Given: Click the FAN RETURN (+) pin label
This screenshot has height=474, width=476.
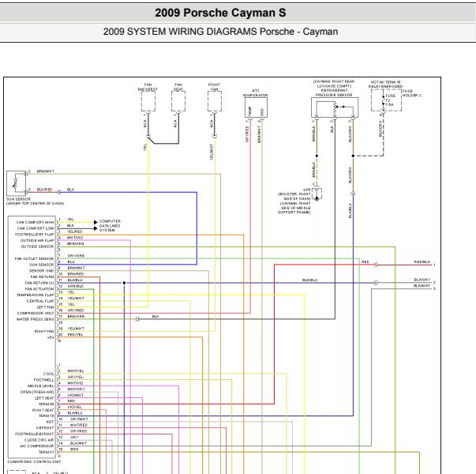Looking at the screenshot, I should coord(39,283).
